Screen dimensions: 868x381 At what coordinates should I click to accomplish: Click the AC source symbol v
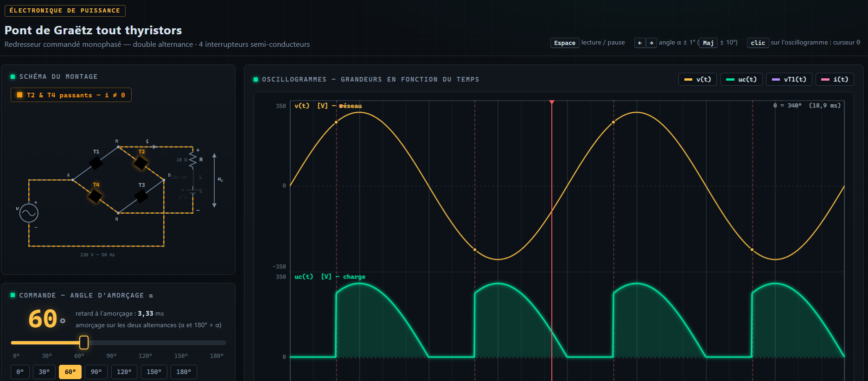click(29, 213)
